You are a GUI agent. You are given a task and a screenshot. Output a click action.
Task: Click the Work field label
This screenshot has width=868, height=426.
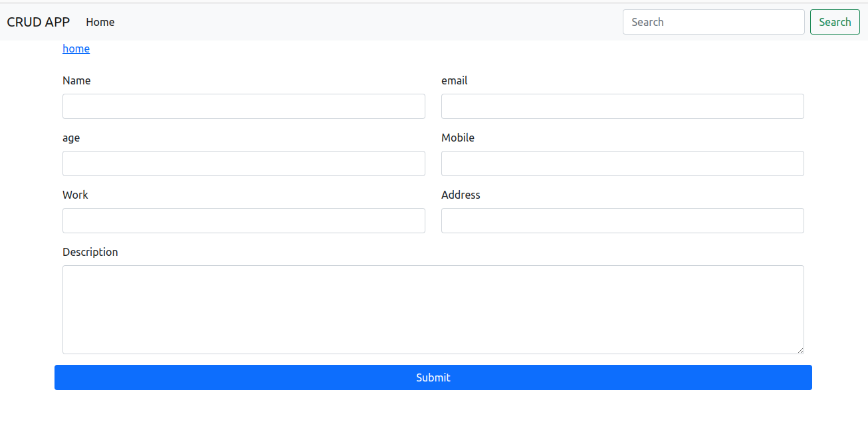75,195
